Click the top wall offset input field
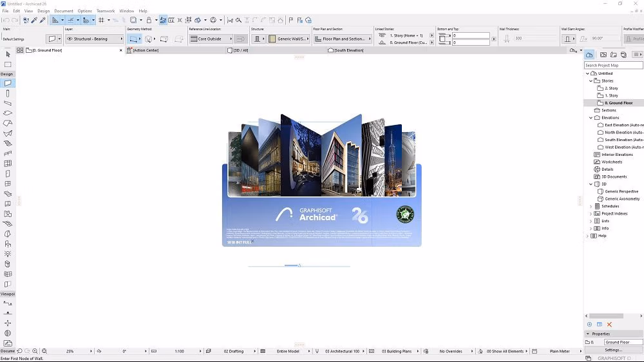The height and width of the screenshot is (362, 644). [x=471, y=35]
